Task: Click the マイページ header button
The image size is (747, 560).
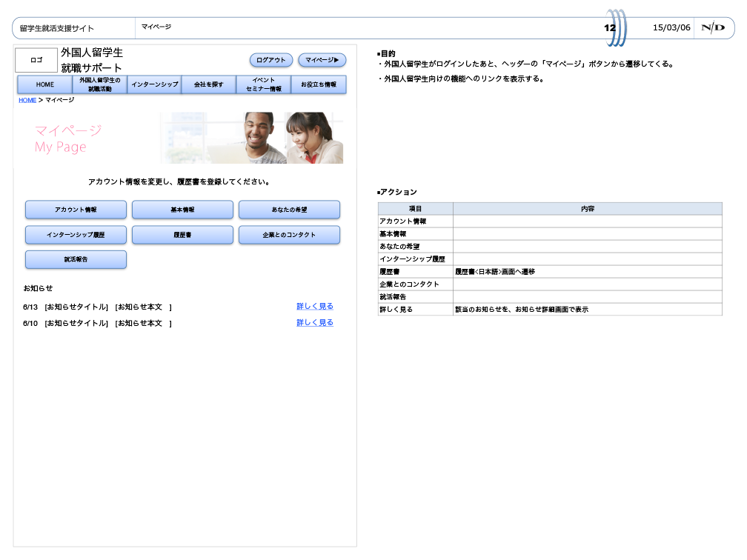Action: (322, 60)
